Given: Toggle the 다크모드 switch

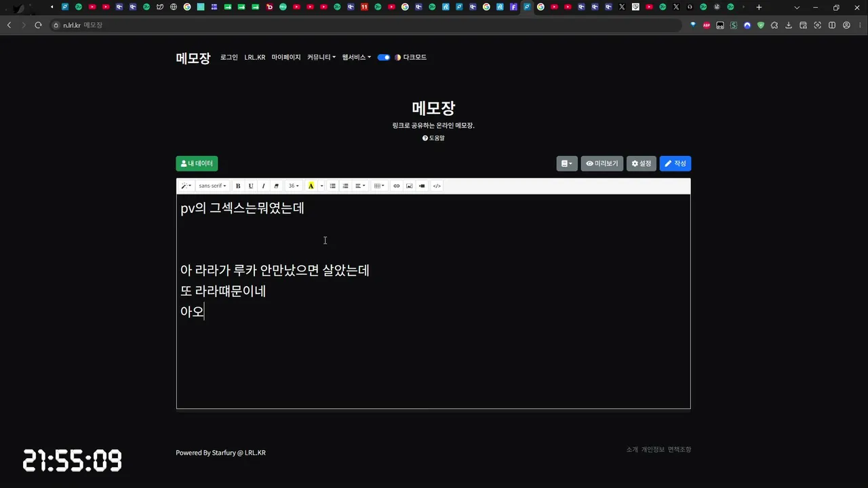Looking at the screenshot, I should (384, 58).
